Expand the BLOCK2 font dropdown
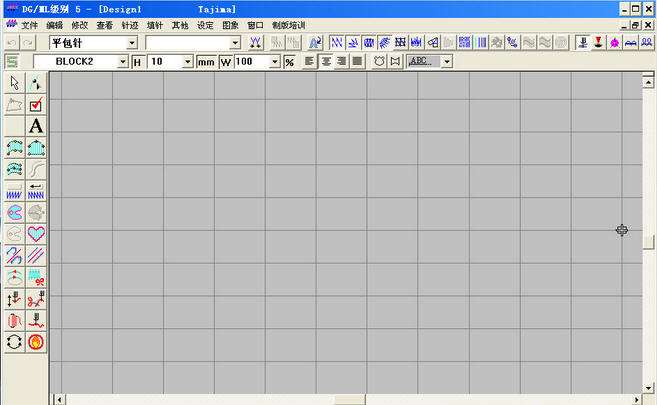The image size is (657, 405). [123, 62]
